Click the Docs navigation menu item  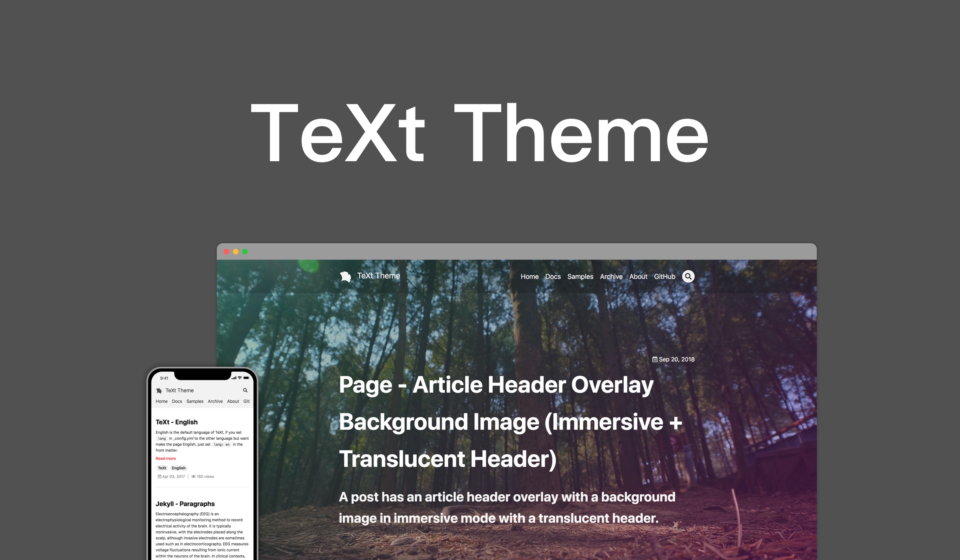pyautogui.click(x=552, y=275)
